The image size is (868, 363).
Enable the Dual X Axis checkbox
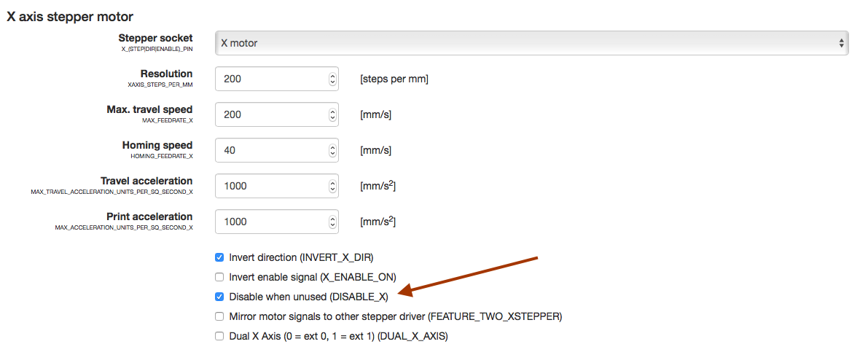coord(219,336)
